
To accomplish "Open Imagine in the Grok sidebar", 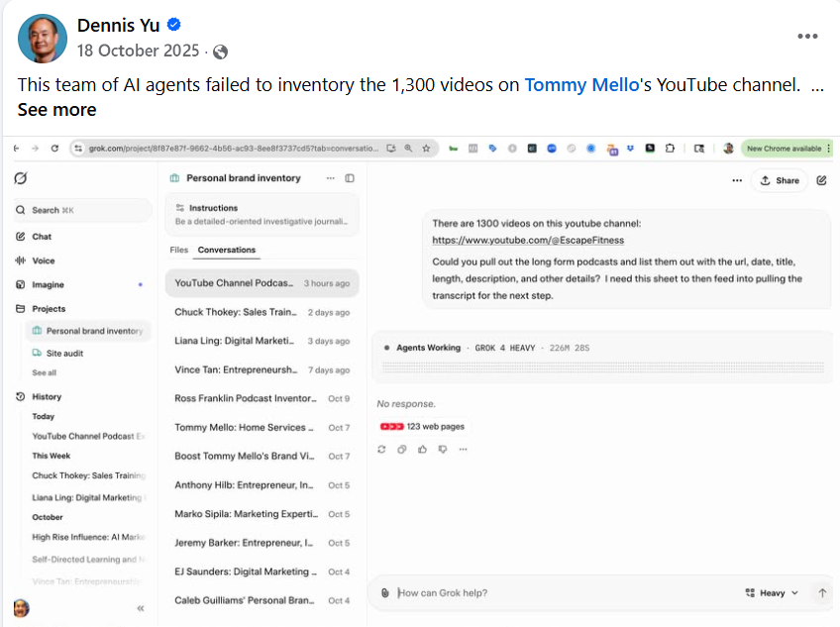I will click(48, 284).
